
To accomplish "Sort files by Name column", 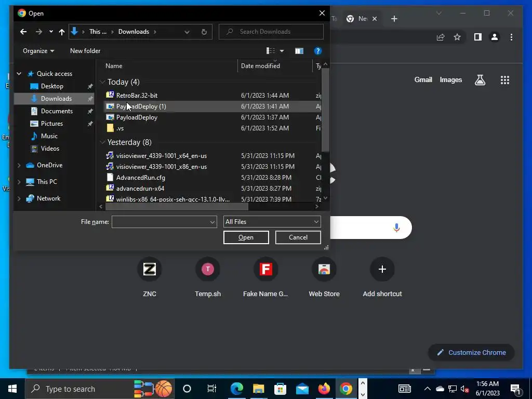I will [114, 66].
